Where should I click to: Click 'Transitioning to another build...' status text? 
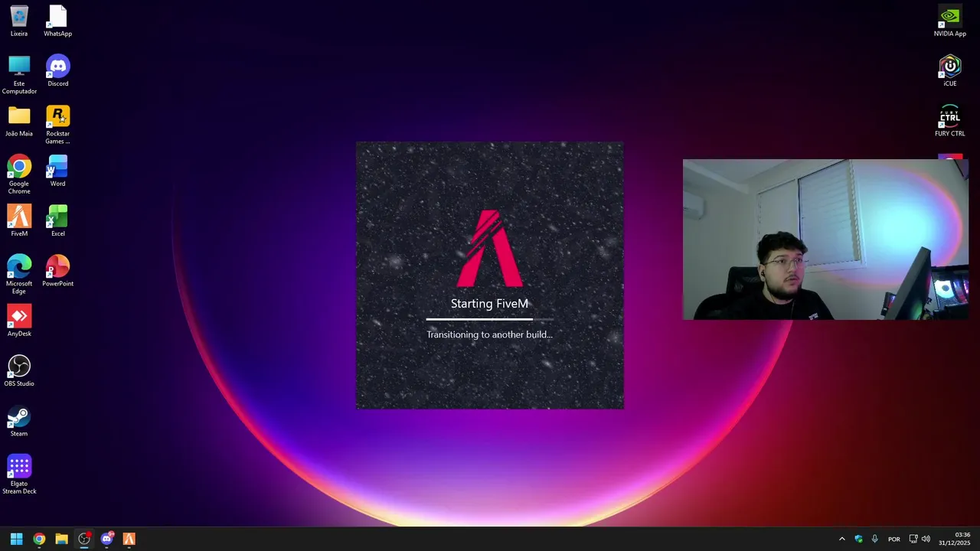click(489, 334)
